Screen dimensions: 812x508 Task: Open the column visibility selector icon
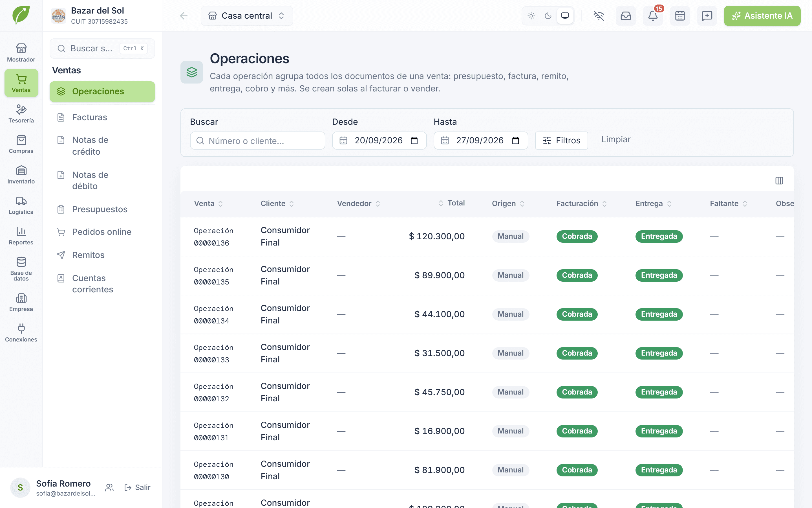click(x=779, y=181)
